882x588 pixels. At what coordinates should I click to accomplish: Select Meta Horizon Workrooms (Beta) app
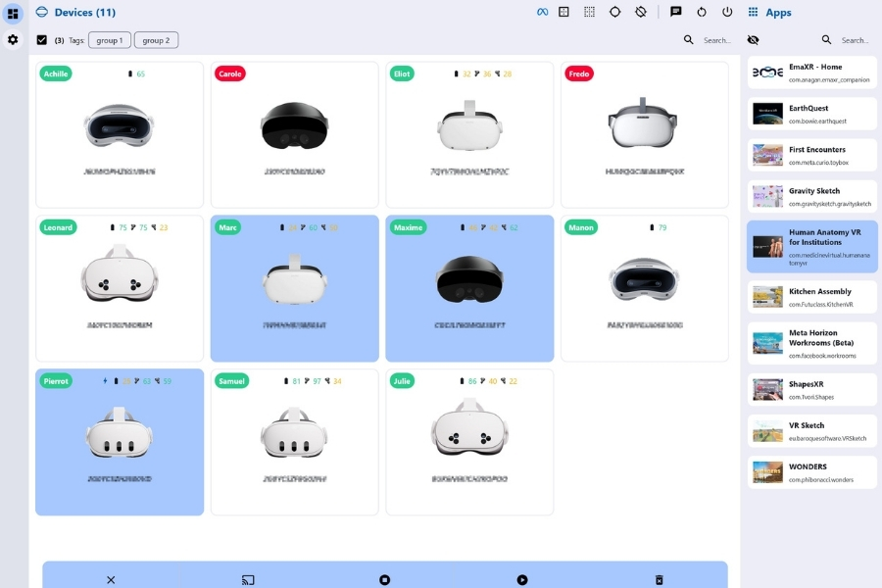tap(812, 343)
